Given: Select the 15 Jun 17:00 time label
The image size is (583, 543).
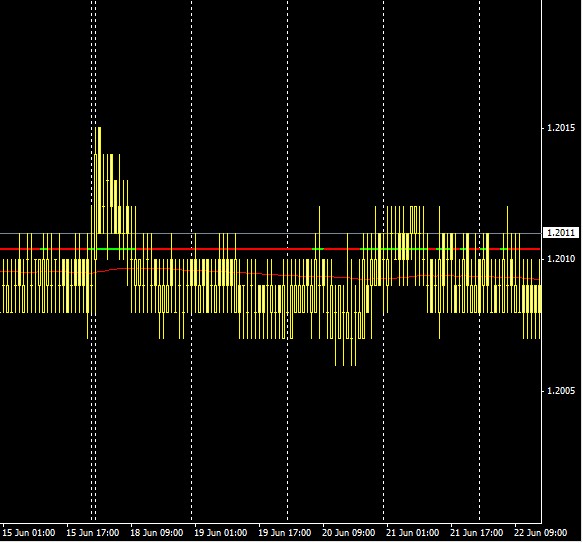Looking at the screenshot, I should click(x=93, y=533).
